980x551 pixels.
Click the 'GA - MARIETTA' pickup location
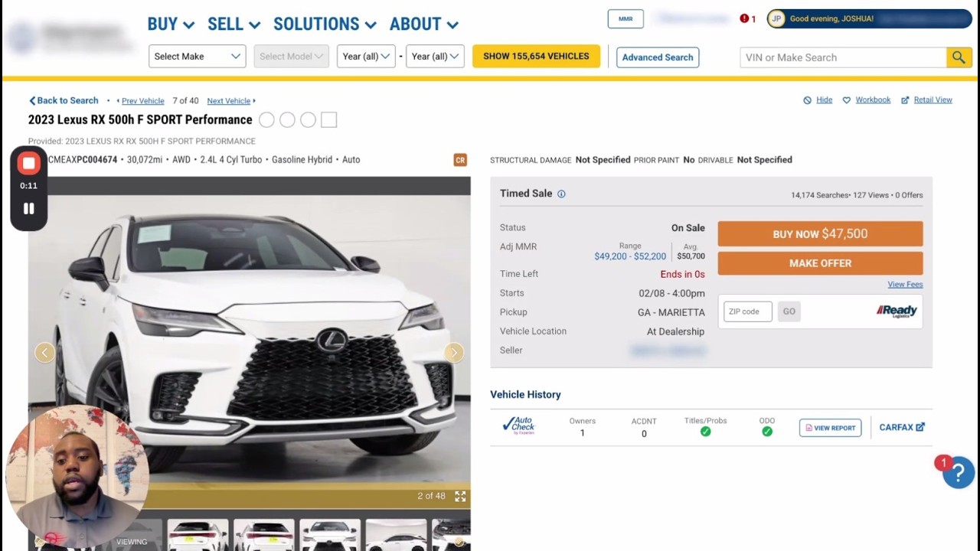(x=671, y=312)
